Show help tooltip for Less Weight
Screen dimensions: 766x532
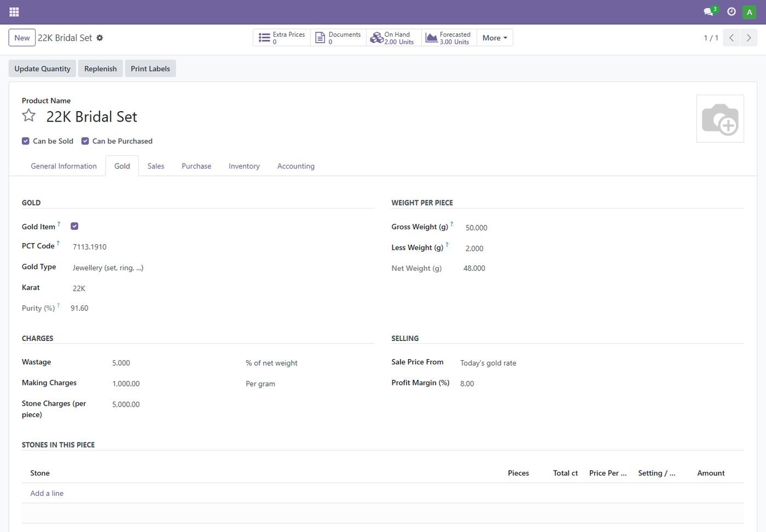coord(447,244)
